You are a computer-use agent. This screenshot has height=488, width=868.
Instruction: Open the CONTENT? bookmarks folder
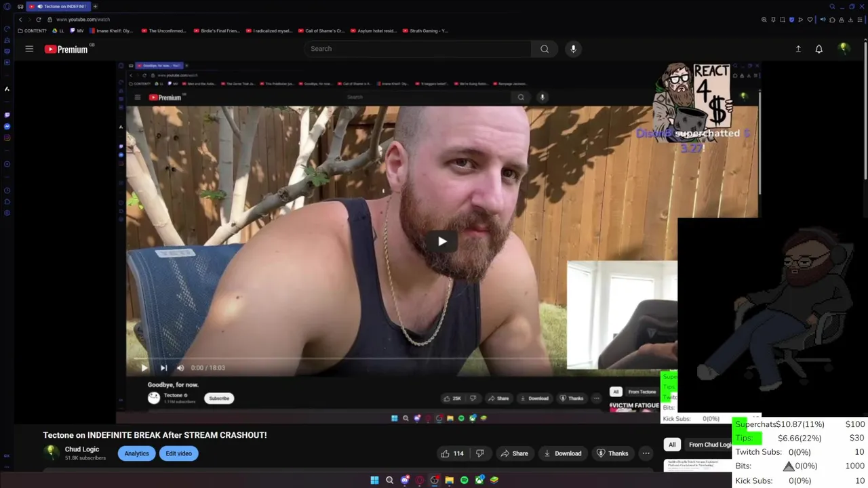tap(33, 30)
